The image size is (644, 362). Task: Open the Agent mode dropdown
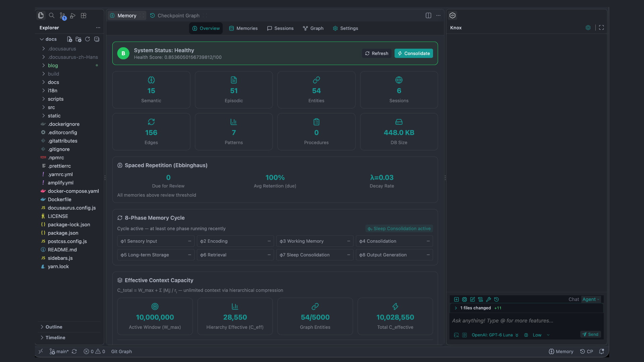591,299
